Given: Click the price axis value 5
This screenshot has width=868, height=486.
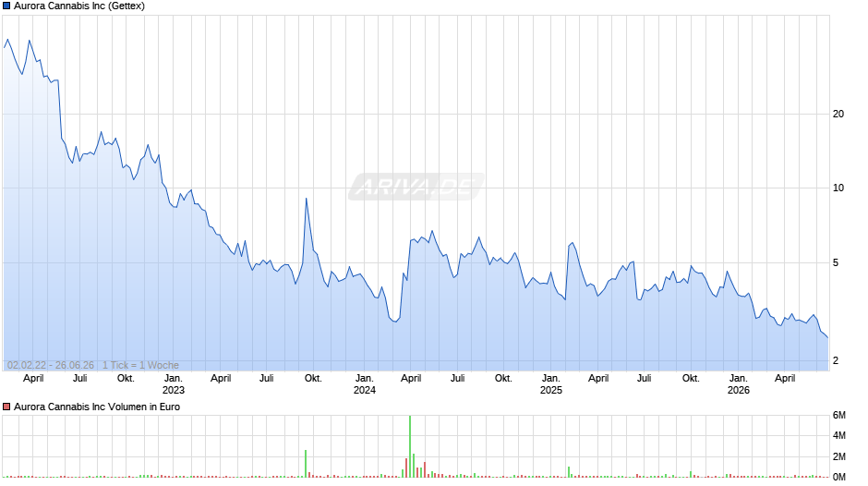Looking at the screenshot, I should (x=836, y=262).
